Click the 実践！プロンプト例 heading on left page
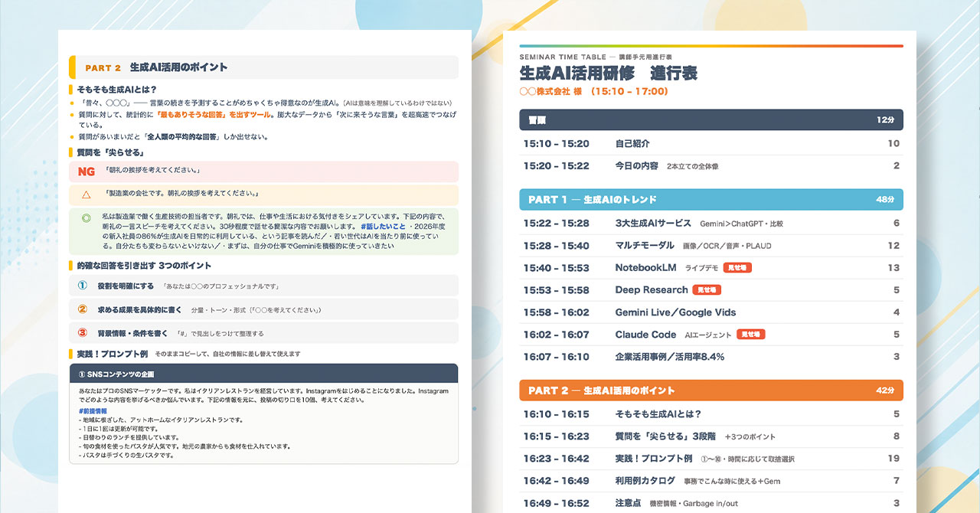Image resolution: width=980 pixels, height=513 pixels. click(x=112, y=354)
